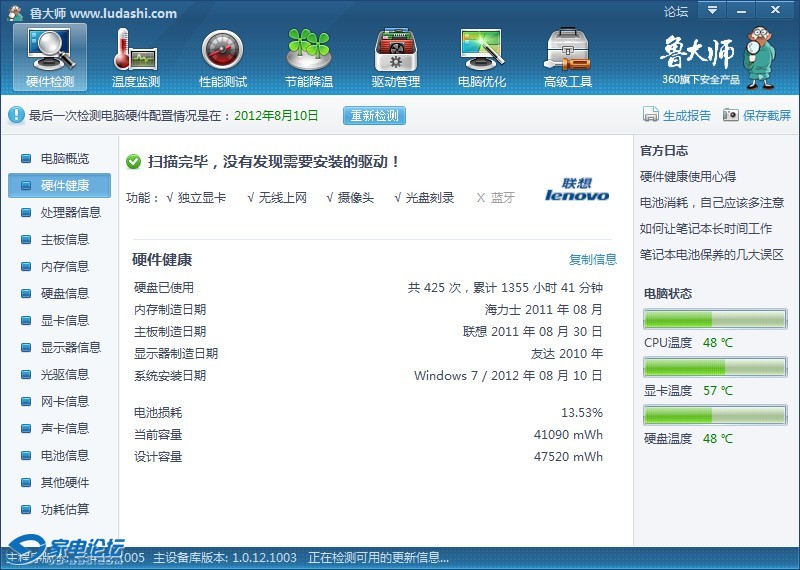
Task: Open 电脑优化 computer optimization
Action: [482, 57]
